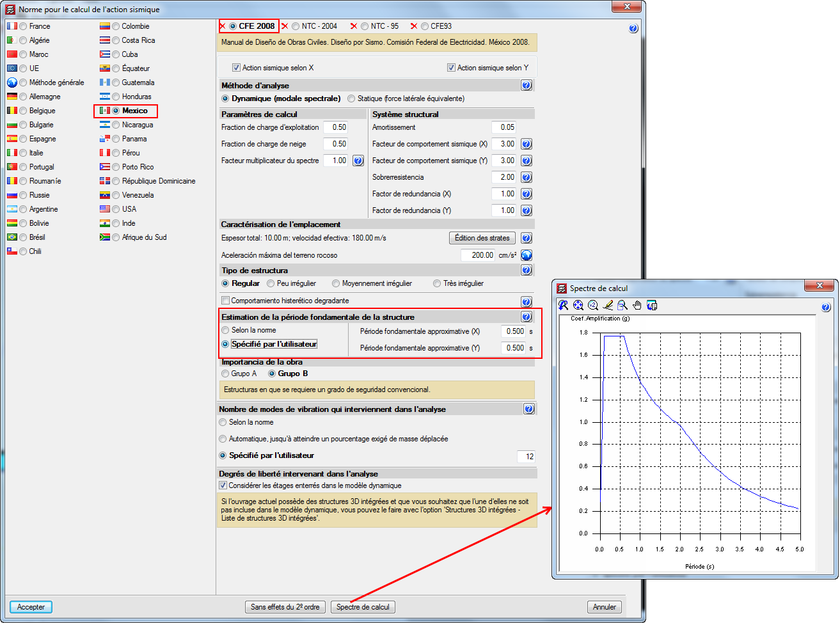Click the Accepter button

pyautogui.click(x=31, y=607)
